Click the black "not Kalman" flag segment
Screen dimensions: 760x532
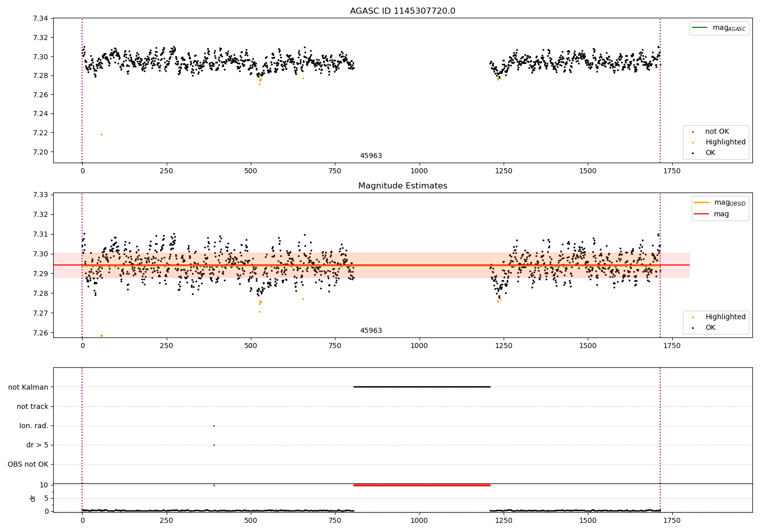422,387
